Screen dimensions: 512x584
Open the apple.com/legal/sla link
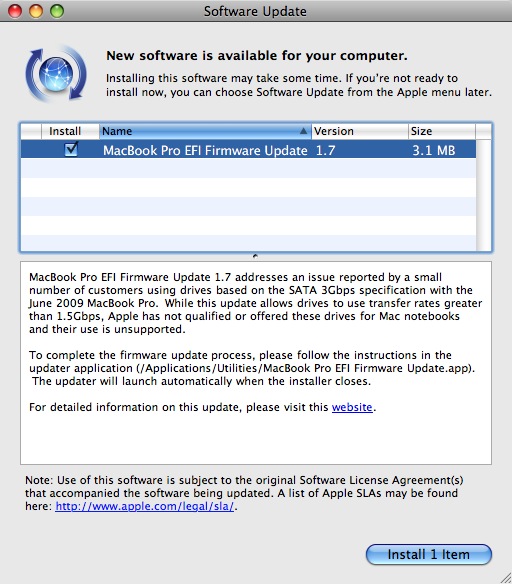(144, 506)
